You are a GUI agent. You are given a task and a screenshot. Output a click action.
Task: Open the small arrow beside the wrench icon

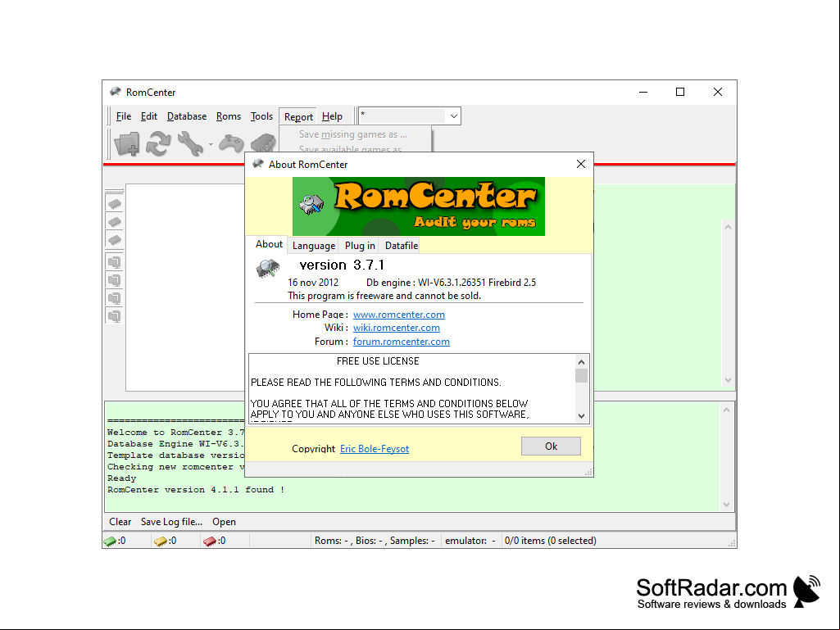[x=211, y=144]
